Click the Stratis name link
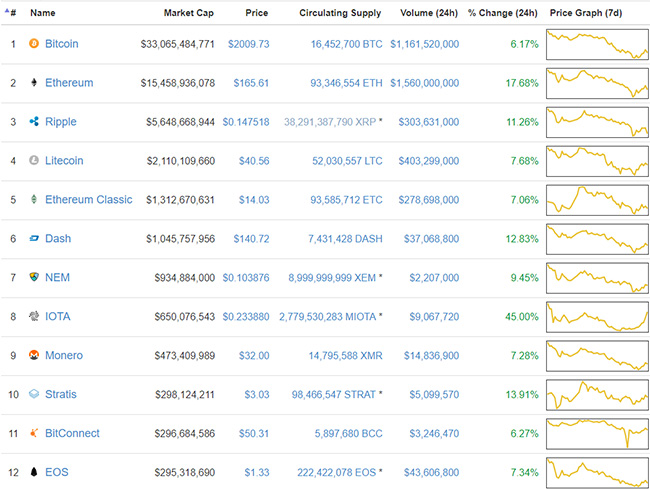Image resolution: width=650 pixels, height=489 pixels. click(60, 395)
